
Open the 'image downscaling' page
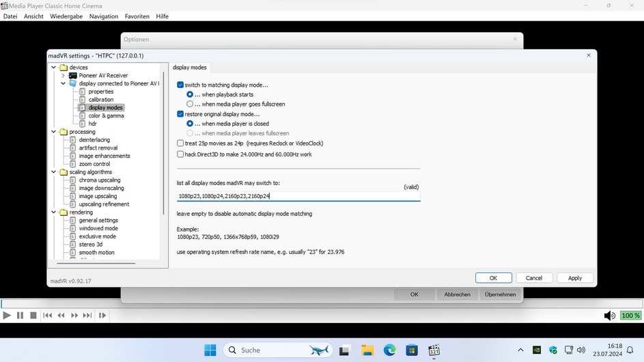(102, 189)
